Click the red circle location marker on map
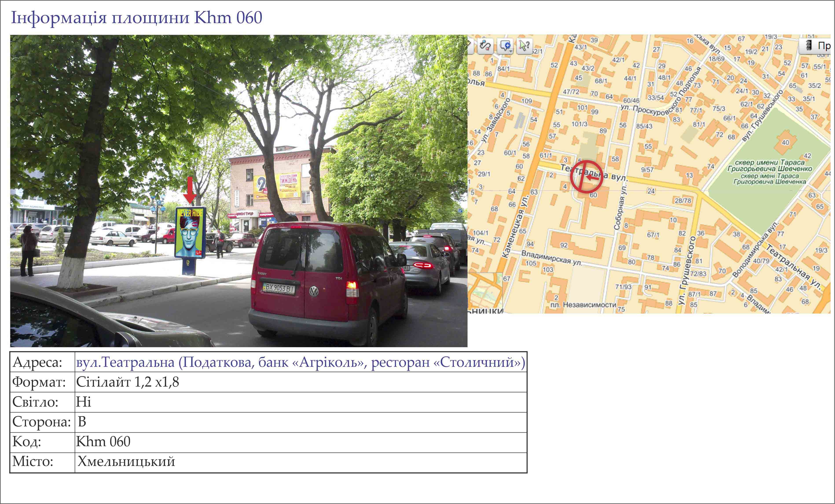This screenshot has width=835, height=504. pyautogui.click(x=586, y=177)
